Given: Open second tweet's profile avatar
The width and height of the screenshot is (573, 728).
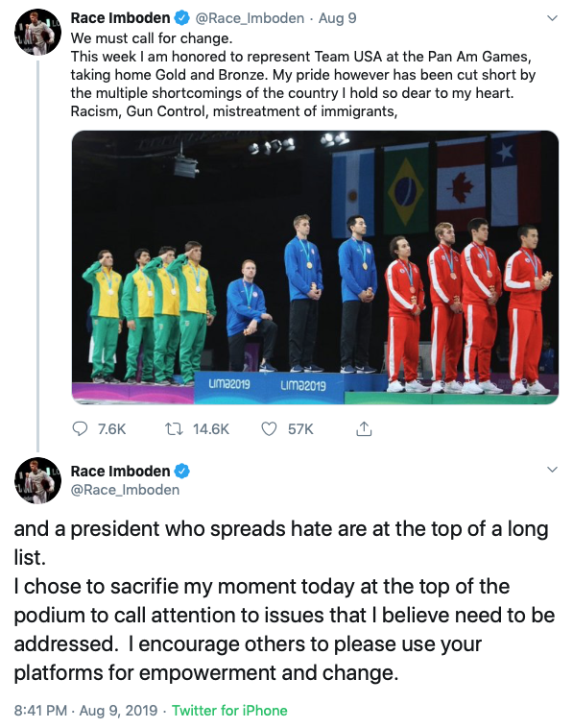Looking at the screenshot, I should [37, 480].
